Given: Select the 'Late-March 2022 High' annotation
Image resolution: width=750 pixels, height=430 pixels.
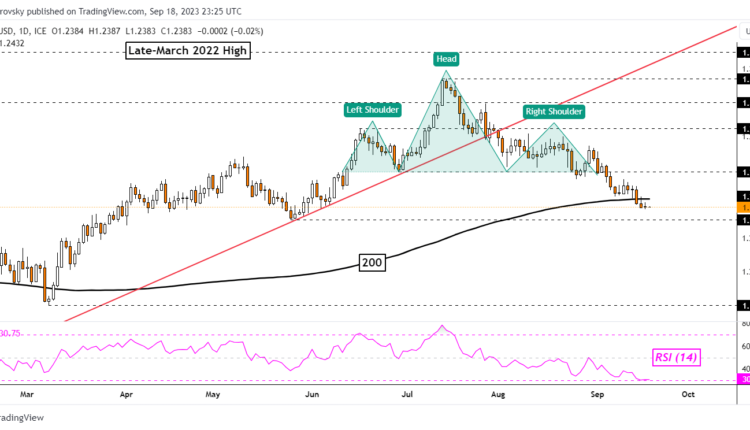Looking at the screenshot, I should click(x=188, y=50).
